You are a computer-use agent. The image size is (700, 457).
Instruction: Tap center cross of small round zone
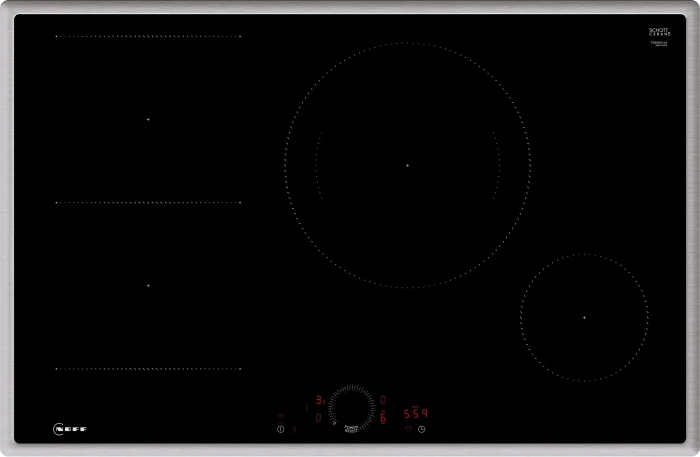pos(584,318)
